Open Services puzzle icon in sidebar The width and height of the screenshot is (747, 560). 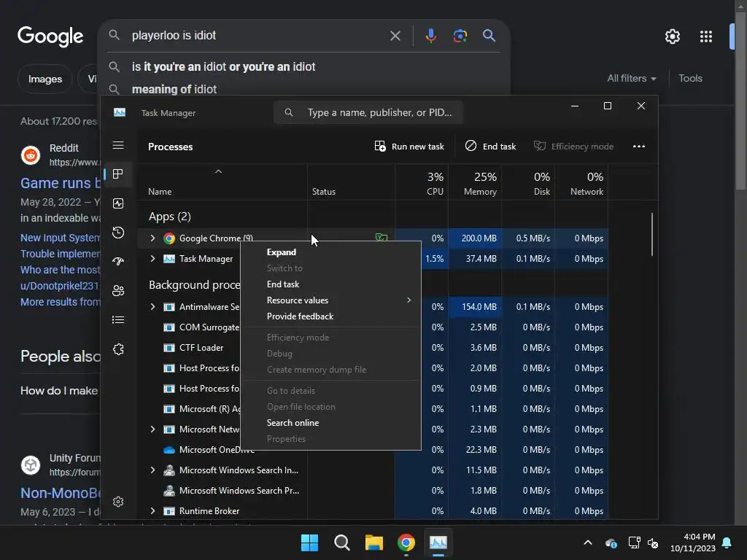(118, 349)
